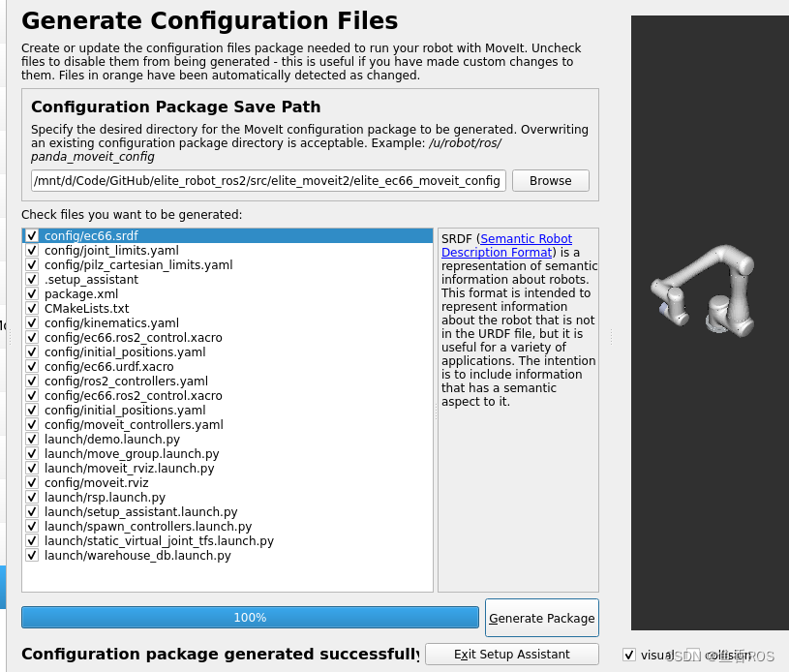
Task: Select the config/moveit.rviz row
Action: point(228,483)
